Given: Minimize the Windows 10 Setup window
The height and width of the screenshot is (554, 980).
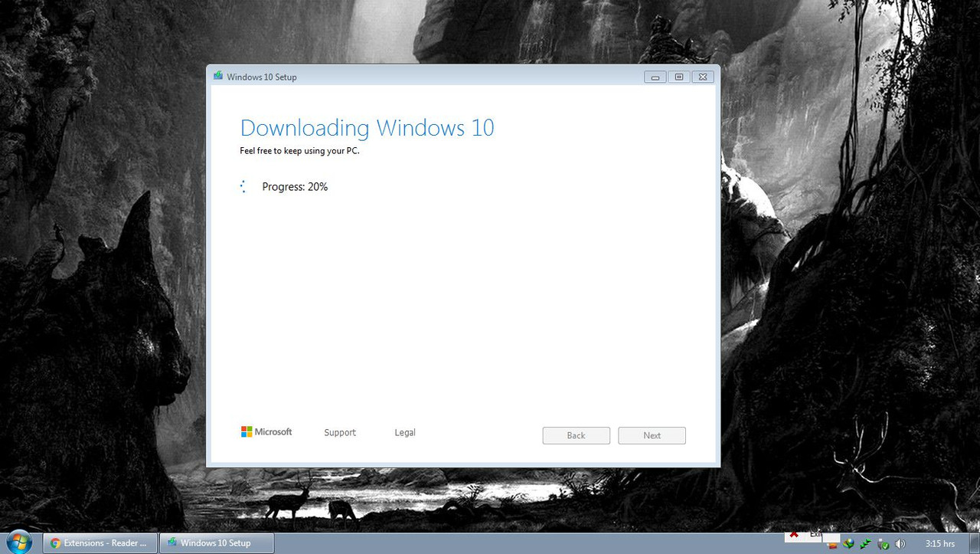Looking at the screenshot, I should pyautogui.click(x=655, y=77).
